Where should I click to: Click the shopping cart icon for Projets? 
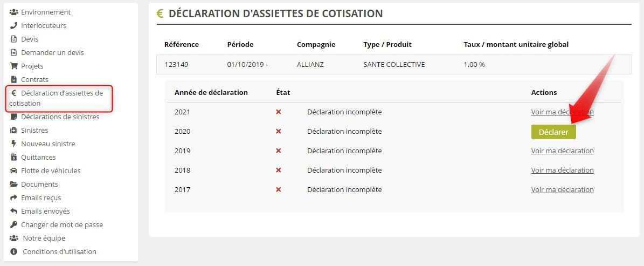point(14,66)
